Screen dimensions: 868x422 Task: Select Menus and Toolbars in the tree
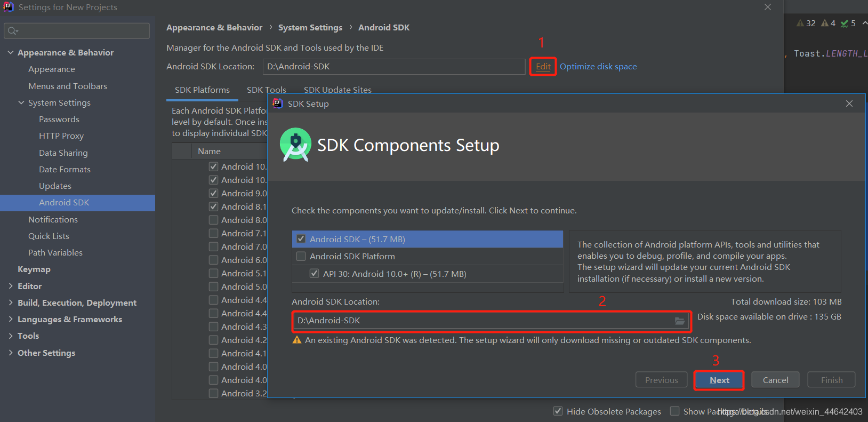click(68, 86)
